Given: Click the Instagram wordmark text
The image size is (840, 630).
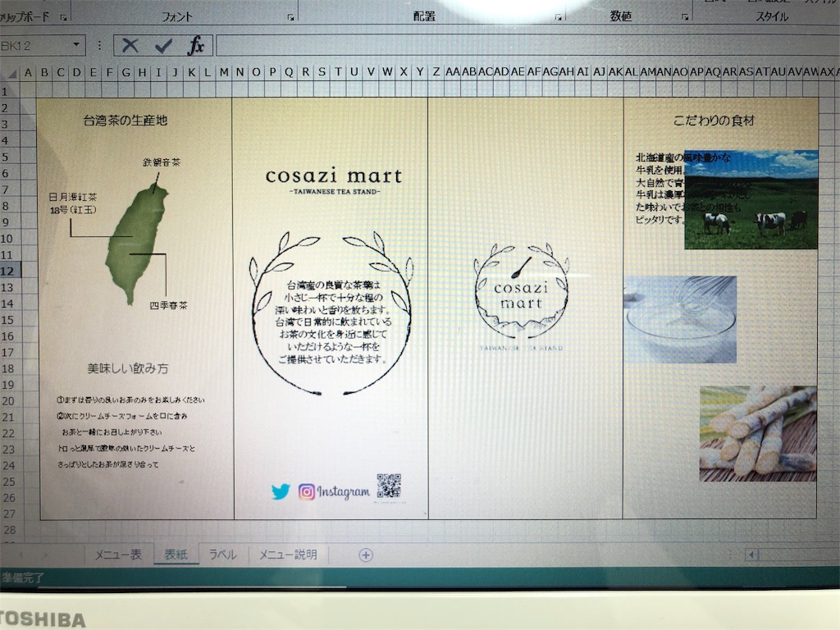Looking at the screenshot, I should [344, 492].
